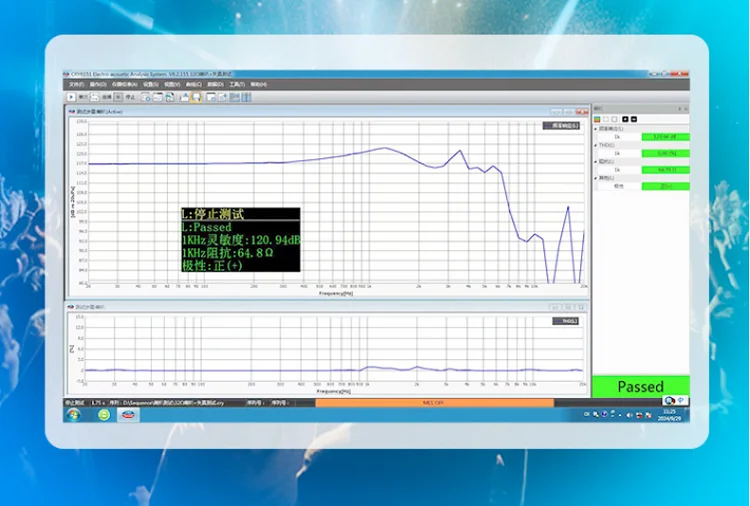This screenshot has height=506, width=750.
Task: Click the THD(L) legend label in lower graph
Action: 567,321
